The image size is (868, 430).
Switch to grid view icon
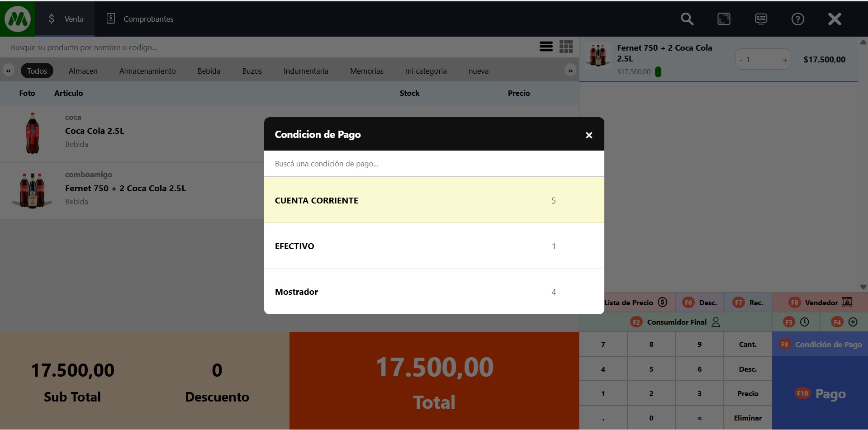point(566,47)
